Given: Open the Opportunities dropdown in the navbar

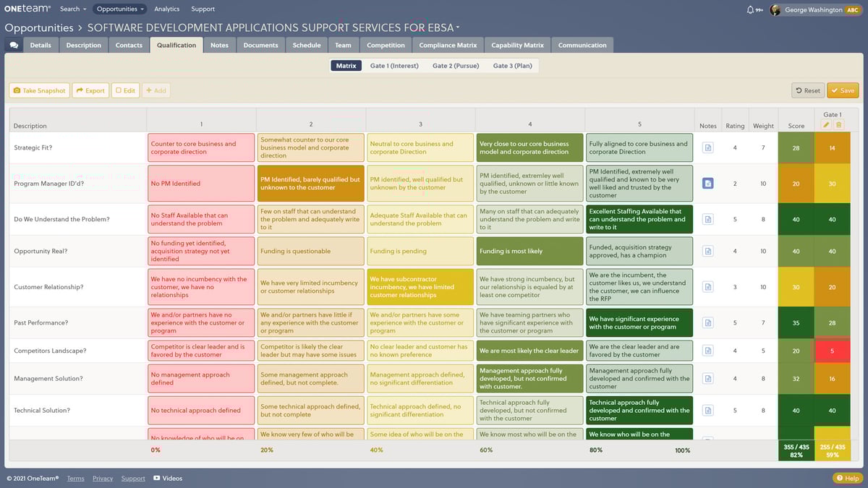Looking at the screenshot, I should point(120,9).
